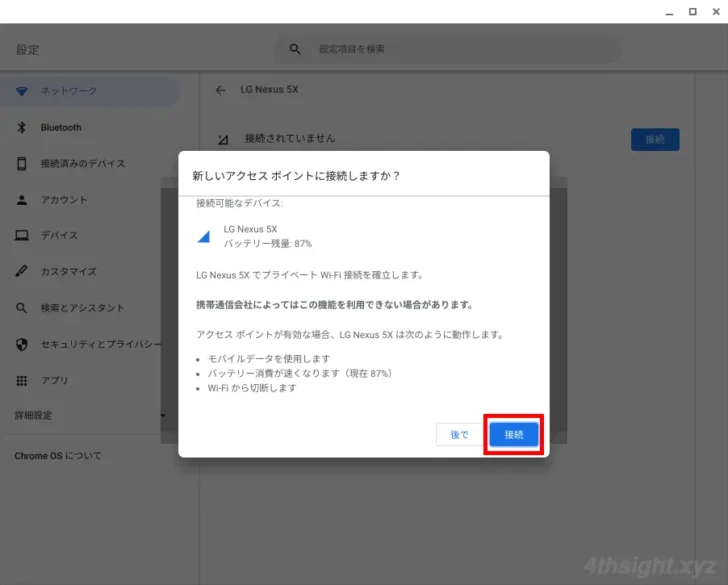Click the blue 接続 button in the dialog
728x585 pixels.
pyautogui.click(x=514, y=435)
